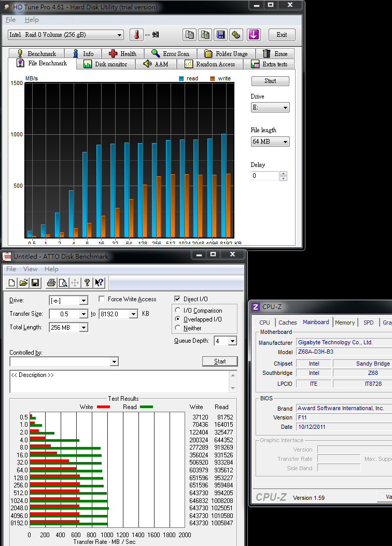Screen dimensions: 392x546
Task: Click the Open folder icon in ATTO toolbar
Action: [x=23, y=283]
